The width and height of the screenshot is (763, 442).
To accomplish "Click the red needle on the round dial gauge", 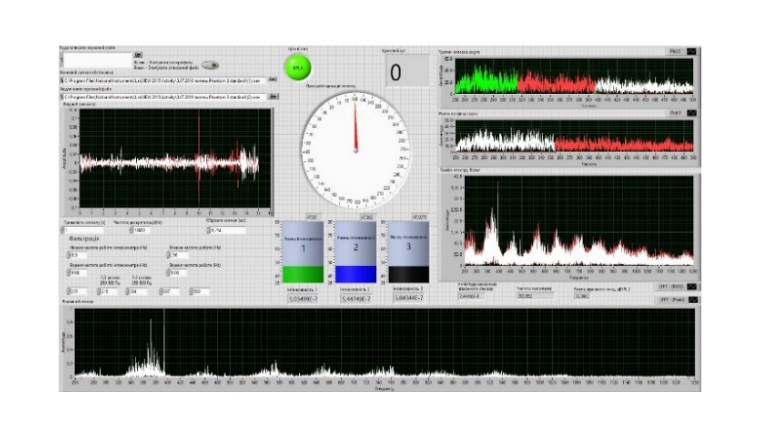I will click(355, 127).
